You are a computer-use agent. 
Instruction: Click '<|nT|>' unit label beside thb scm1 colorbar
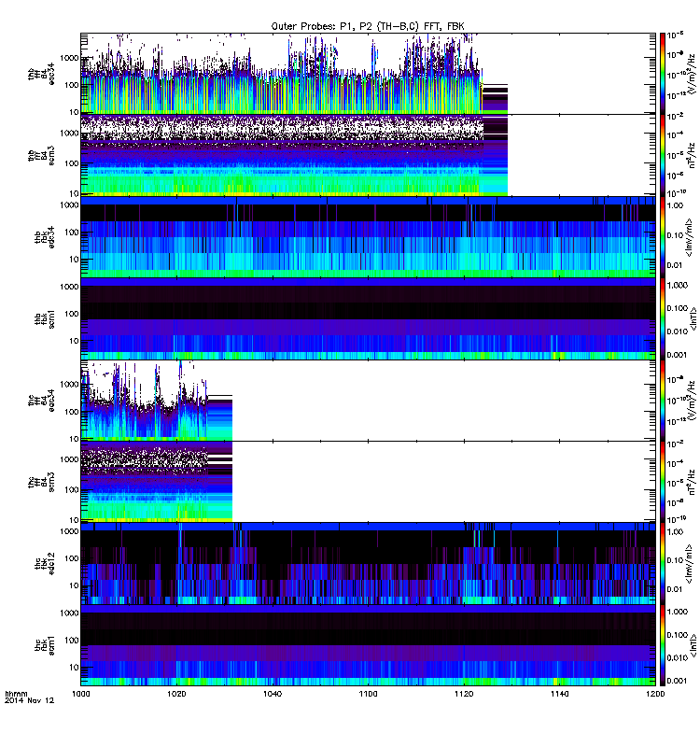[693, 318]
